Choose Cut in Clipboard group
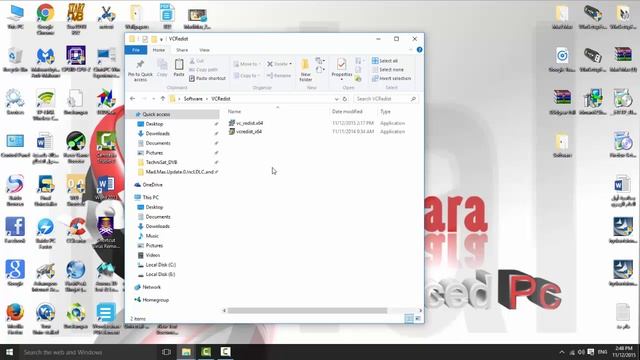 coord(197,61)
